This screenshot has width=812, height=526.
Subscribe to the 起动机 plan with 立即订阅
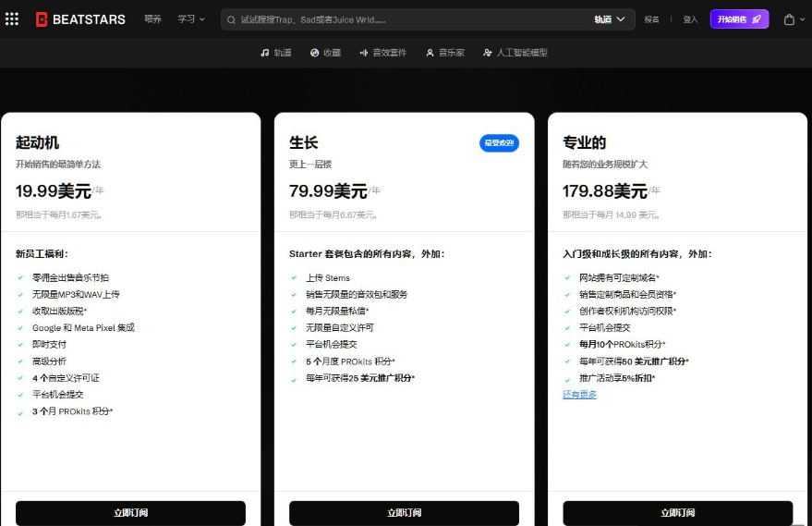pos(130,513)
